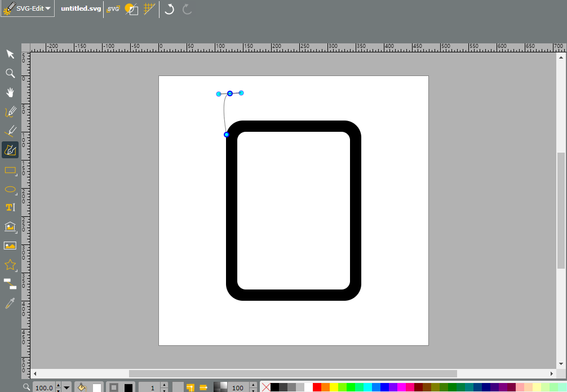Click the selected path node on the canvas
The image size is (567, 392).
pyautogui.click(x=230, y=93)
